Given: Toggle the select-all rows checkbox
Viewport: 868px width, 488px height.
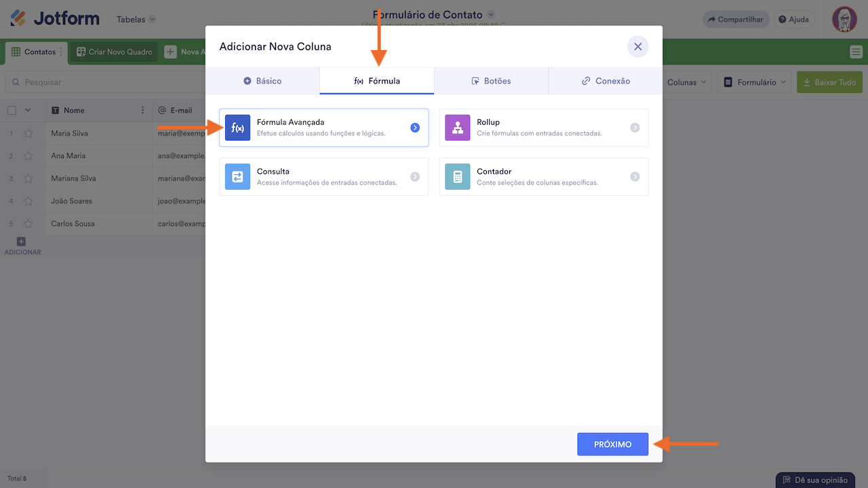Looking at the screenshot, I should (x=12, y=110).
